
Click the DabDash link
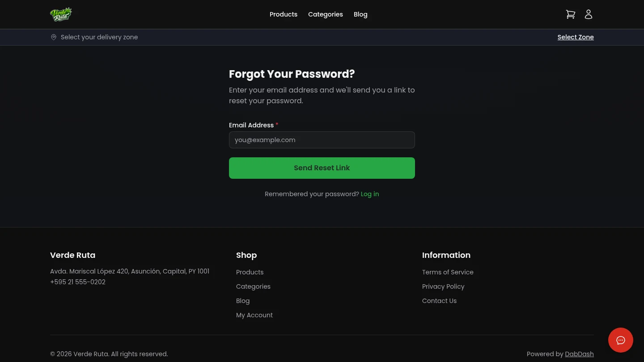coord(579,354)
